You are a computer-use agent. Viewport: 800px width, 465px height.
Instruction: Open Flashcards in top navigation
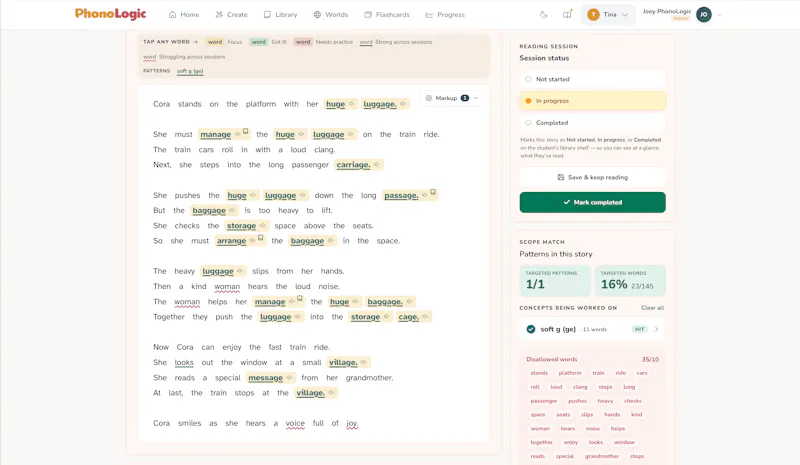(x=387, y=15)
